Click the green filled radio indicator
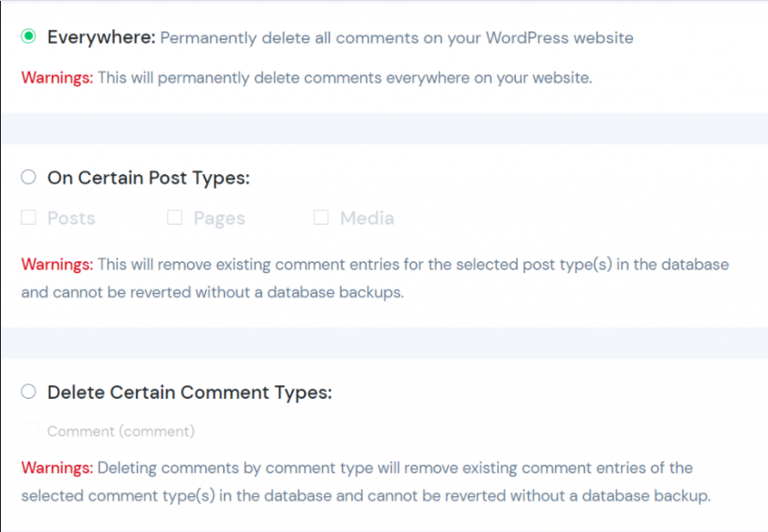 pyautogui.click(x=27, y=37)
